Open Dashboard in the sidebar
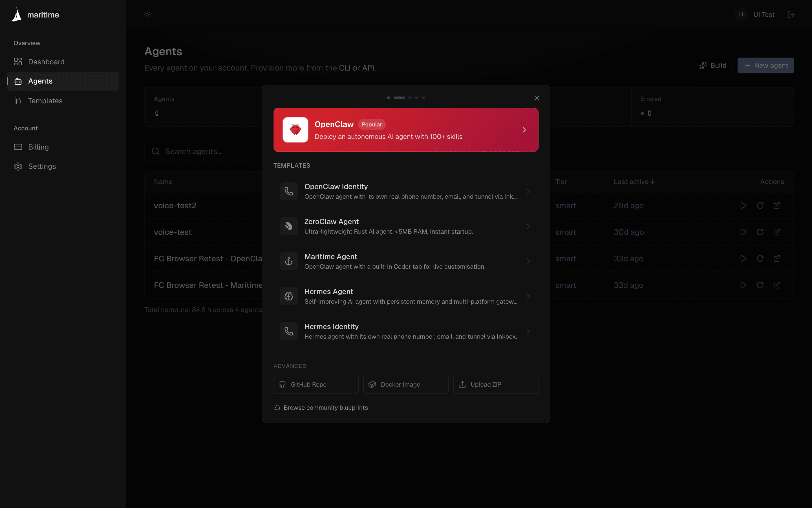Viewport: 812px width, 508px height. pyautogui.click(x=63, y=62)
